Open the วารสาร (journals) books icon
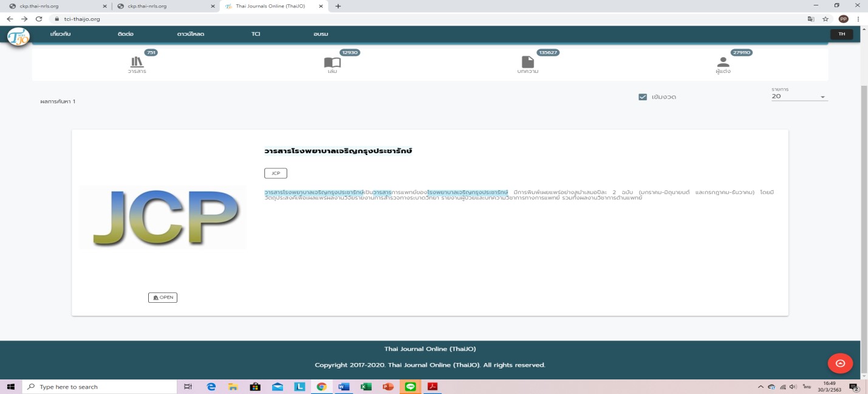Screen dimensions: 868x394 pyautogui.click(x=137, y=62)
